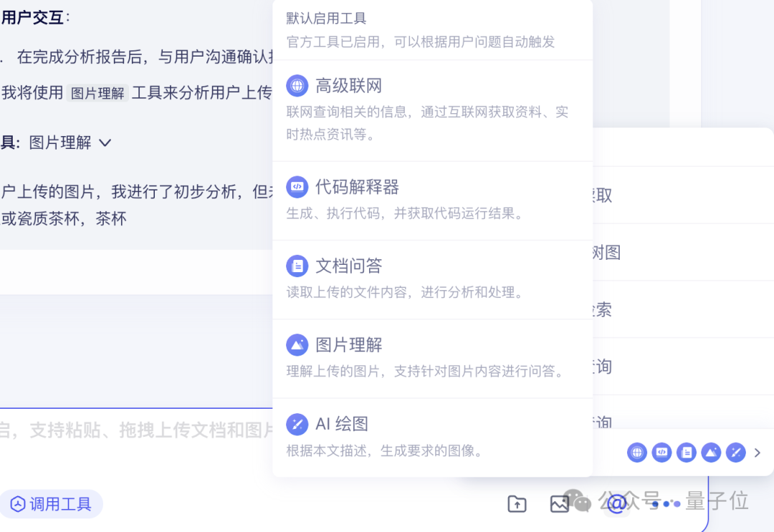Viewport: 774px width, 532px height.
Task: Click the file upload folder icon
Action: (x=517, y=504)
